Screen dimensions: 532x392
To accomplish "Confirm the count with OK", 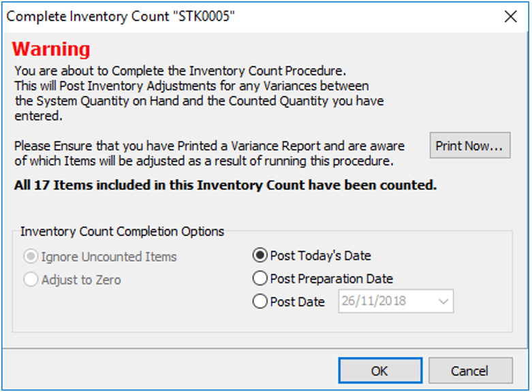I will pyautogui.click(x=379, y=371).
